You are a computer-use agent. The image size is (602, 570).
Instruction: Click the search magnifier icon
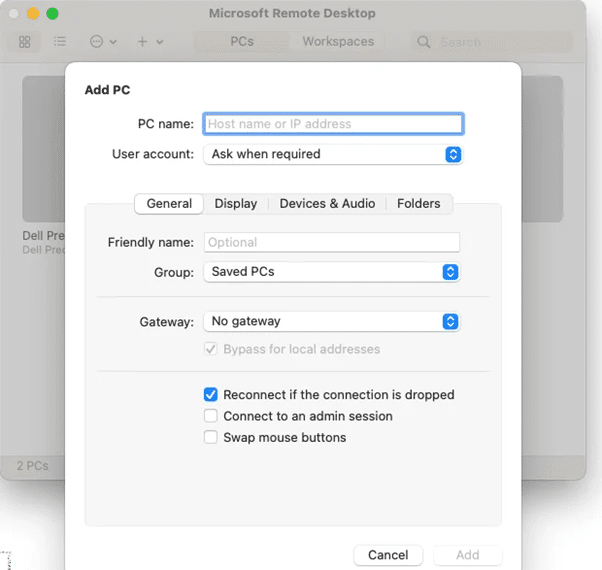(x=423, y=41)
